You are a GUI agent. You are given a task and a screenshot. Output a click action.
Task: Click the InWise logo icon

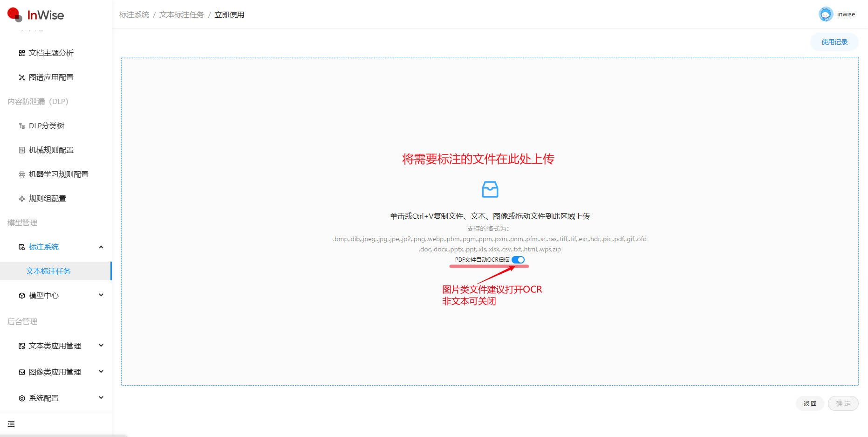[x=14, y=14]
